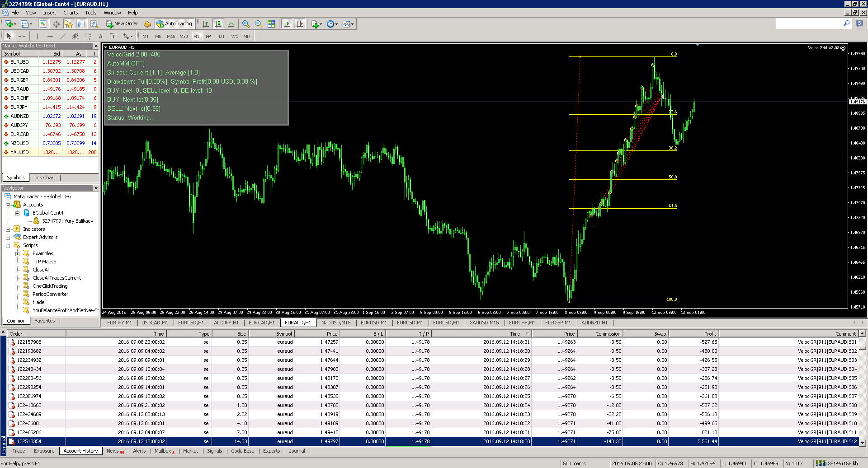Open the New Chart dropdown arrow
This screenshot has height=468, width=868.
(x=15, y=24)
